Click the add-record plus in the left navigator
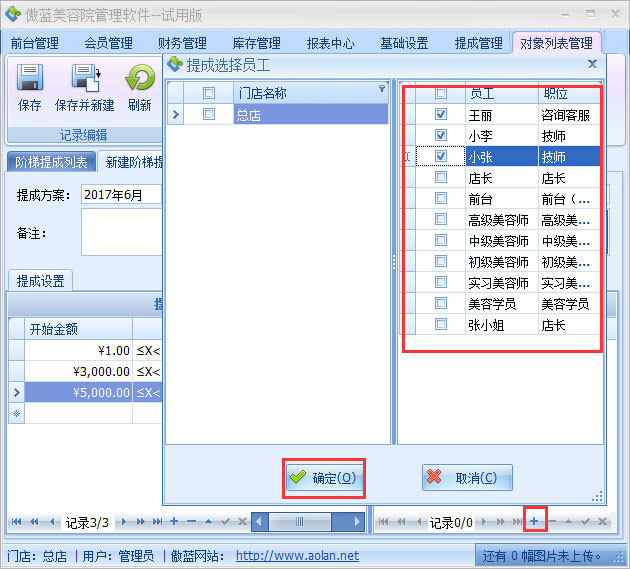This screenshot has height=569, width=630. pyautogui.click(x=174, y=522)
